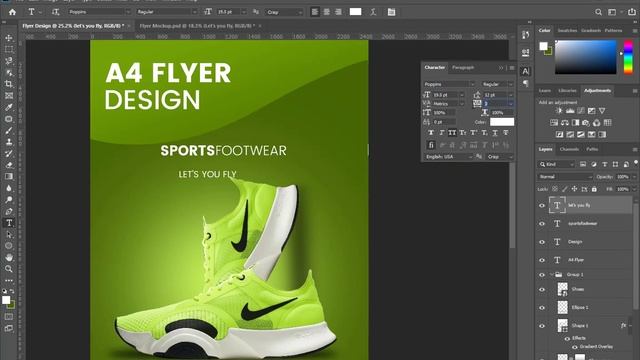Image resolution: width=640 pixels, height=360 pixels.
Task: Open font size dropdown in options bar
Action: 244,12
